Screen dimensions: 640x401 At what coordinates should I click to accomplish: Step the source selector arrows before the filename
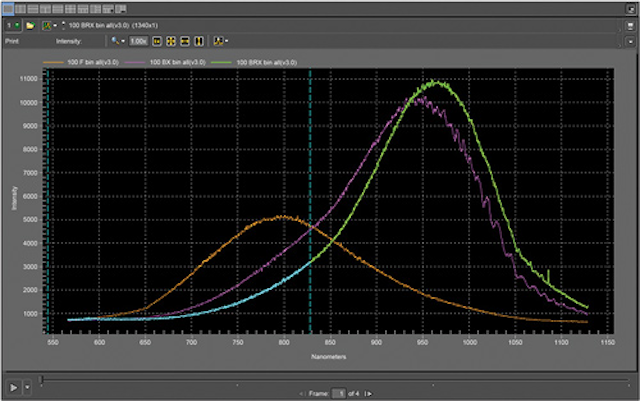coord(63,25)
